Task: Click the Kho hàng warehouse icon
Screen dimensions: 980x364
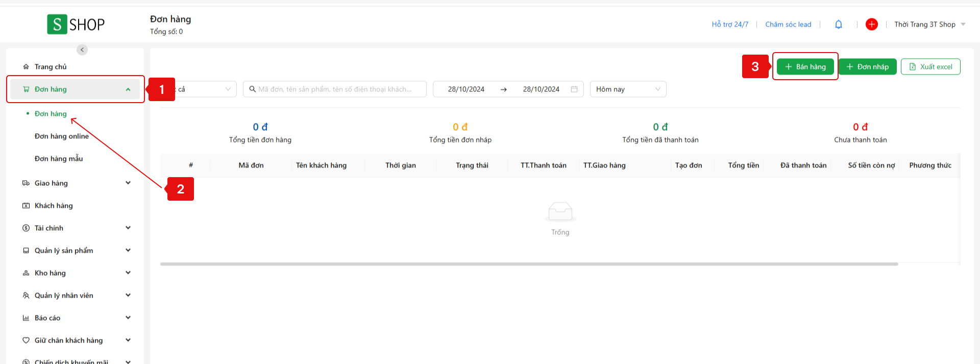Action: click(26, 273)
